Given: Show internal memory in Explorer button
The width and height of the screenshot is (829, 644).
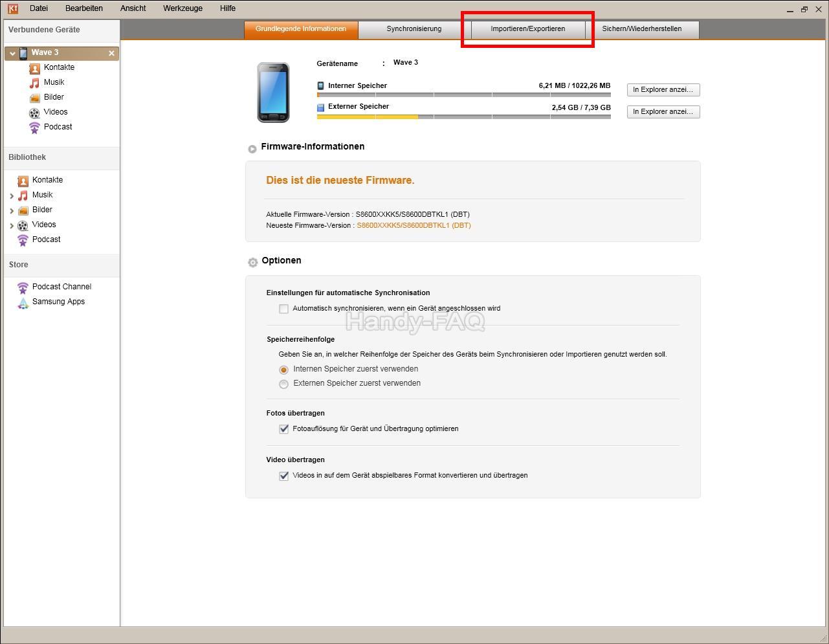Looking at the screenshot, I should pyautogui.click(x=663, y=90).
